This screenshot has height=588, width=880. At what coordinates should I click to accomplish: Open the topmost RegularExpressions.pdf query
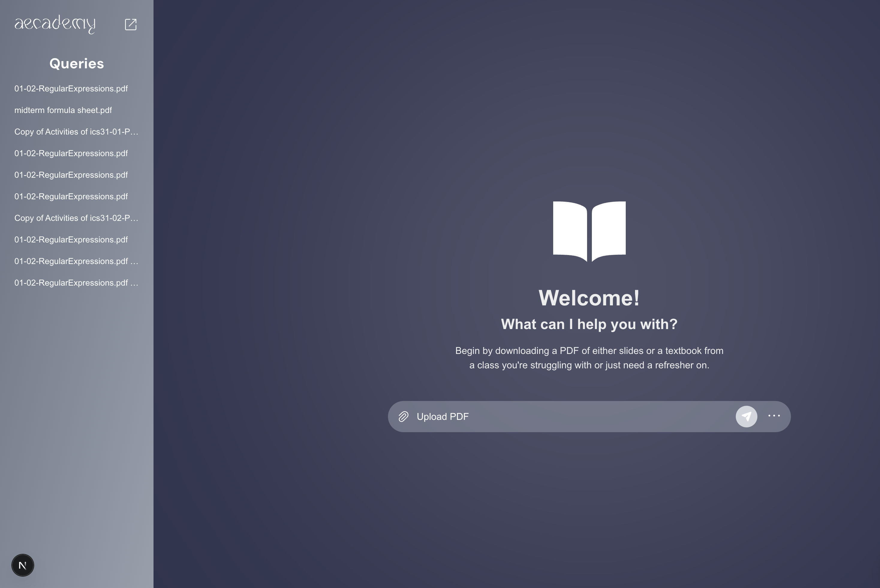pos(71,88)
